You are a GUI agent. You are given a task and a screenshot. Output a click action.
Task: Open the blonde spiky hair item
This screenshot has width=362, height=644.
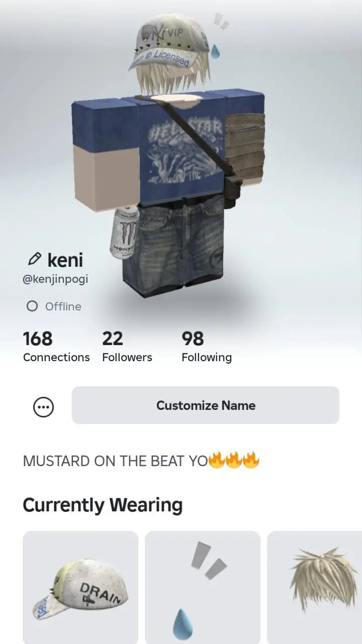[315, 587]
